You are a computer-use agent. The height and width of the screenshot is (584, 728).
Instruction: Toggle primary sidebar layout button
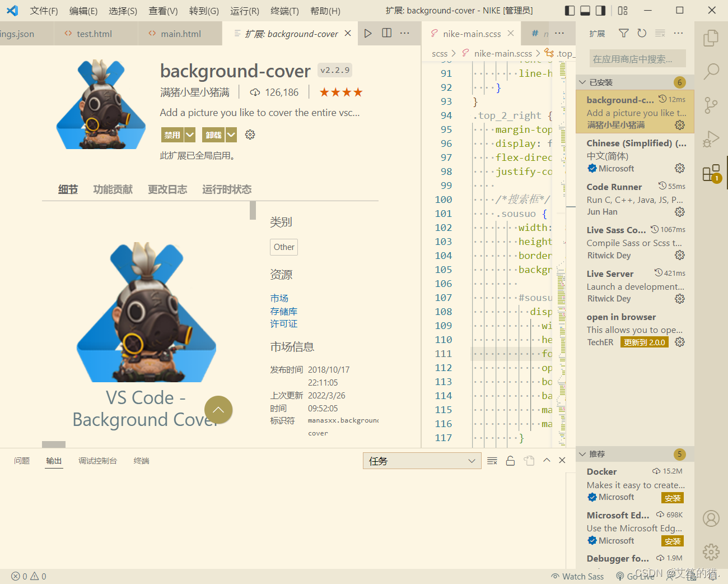[x=570, y=11]
